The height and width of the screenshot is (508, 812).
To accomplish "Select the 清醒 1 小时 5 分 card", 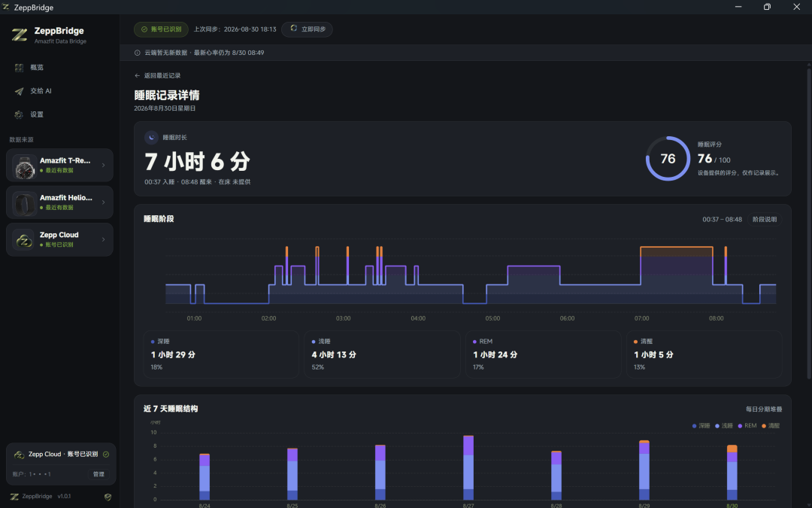I will [x=704, y=354].
